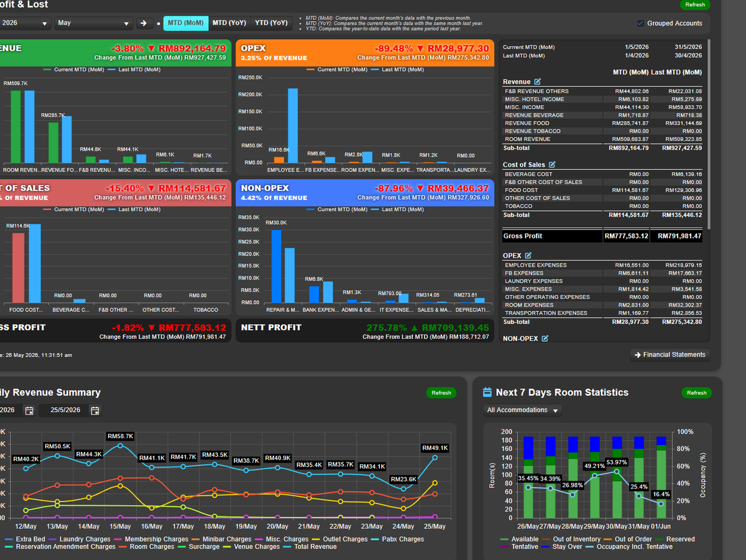Click the OPEX total RM28,977.30 header
Screen dimensions: 746x560
coord(458,48)
